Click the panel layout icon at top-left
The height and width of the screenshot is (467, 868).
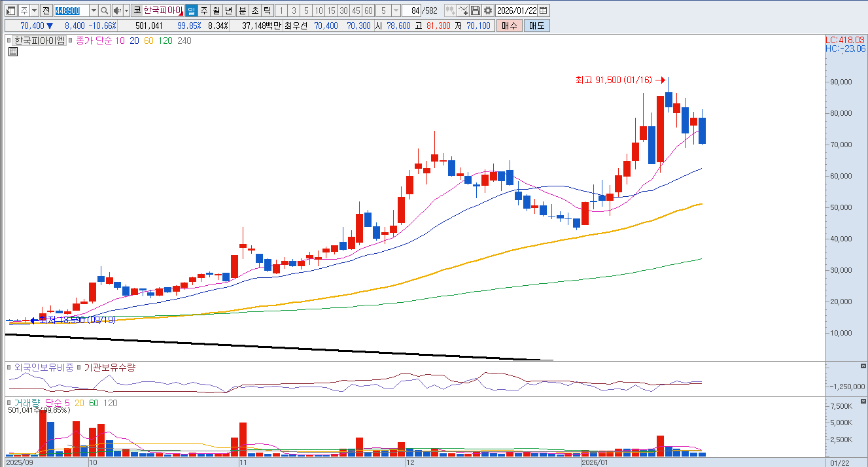click(10, 10)
